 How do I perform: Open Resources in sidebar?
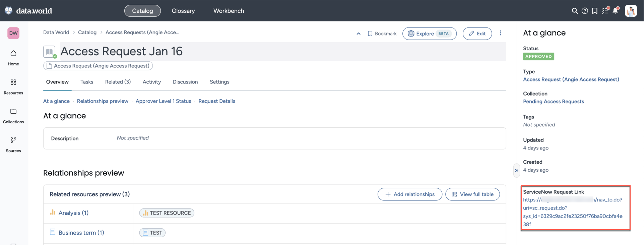coord(13,86)
